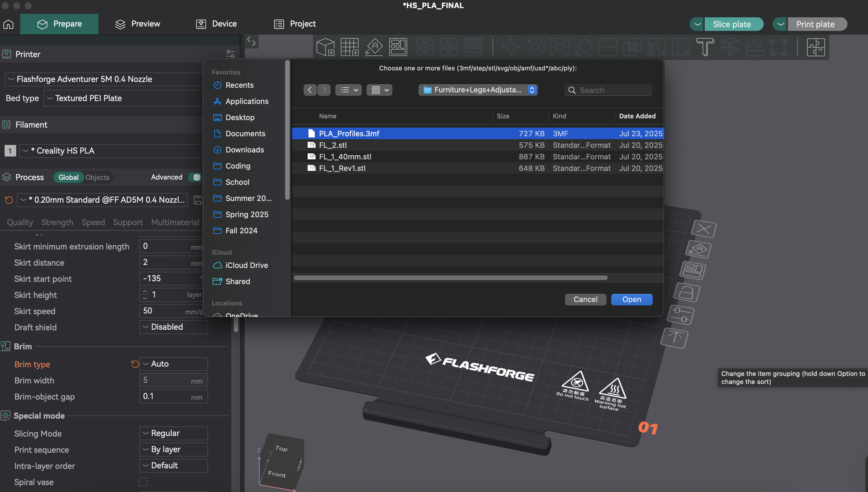Click the Search field in file dialog
Screen dimensions: 868x492
pos(608,90)
